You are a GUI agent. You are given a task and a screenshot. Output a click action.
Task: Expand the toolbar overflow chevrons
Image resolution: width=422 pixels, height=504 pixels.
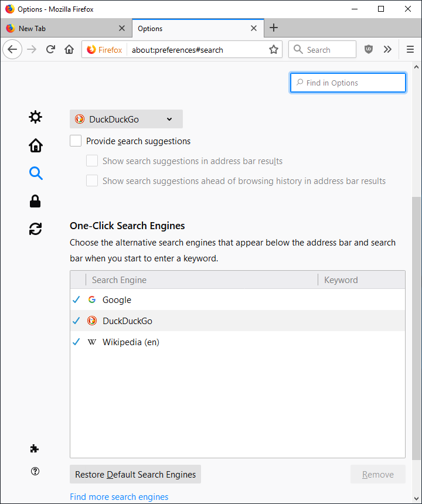pos(387,49)
